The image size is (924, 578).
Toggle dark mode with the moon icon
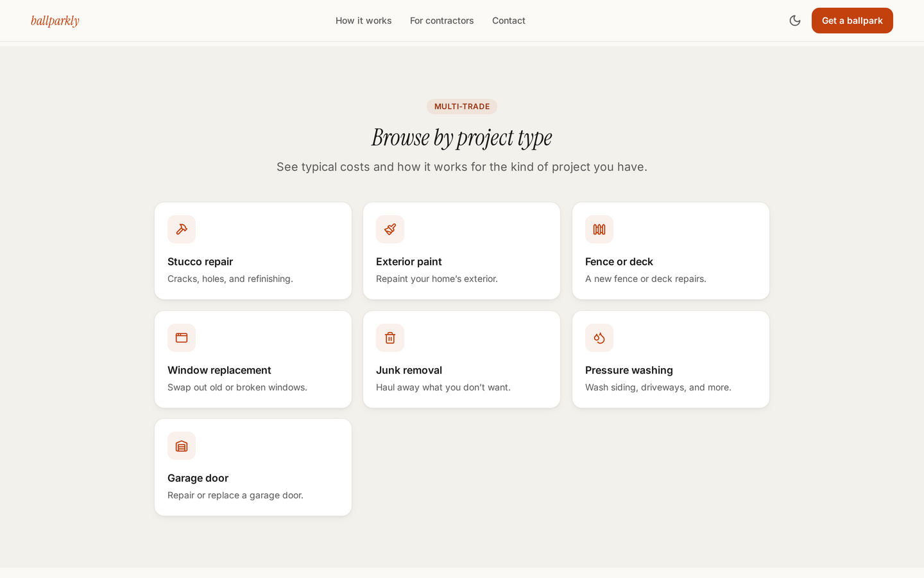[x=795, y=21]
